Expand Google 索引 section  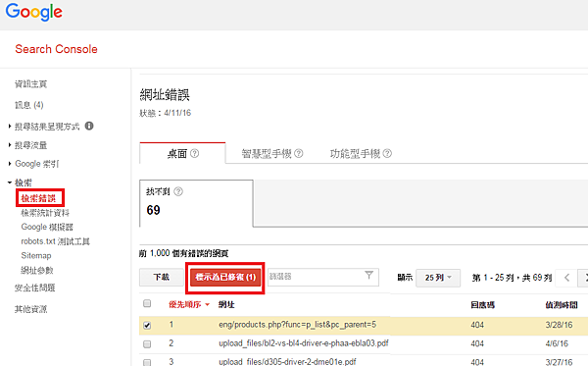click(37, 164)
